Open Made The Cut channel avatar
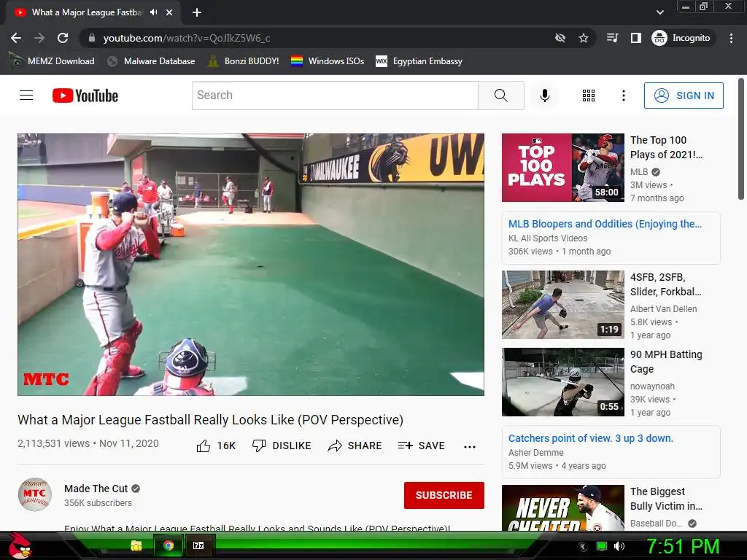The height and width of the screenshot is (560, 747). 35,494
